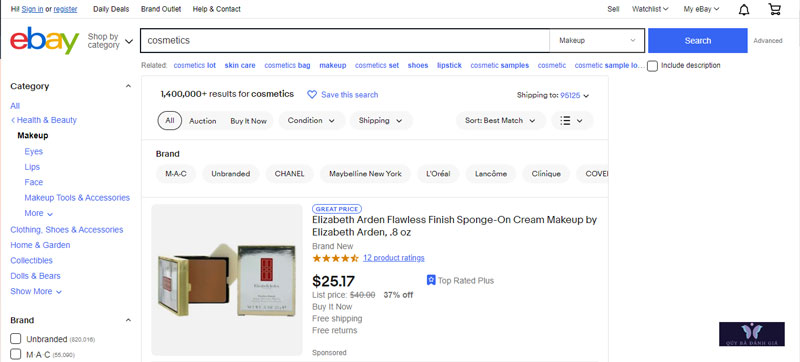Image resolution: width=800 pixels, height=362 pixels.
Task: Open the shopping cart icon
Action: coord(774,9)
